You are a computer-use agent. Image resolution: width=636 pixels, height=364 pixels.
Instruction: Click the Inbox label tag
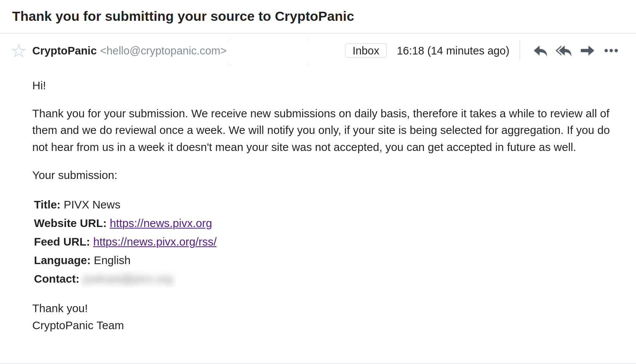(366, 51)
